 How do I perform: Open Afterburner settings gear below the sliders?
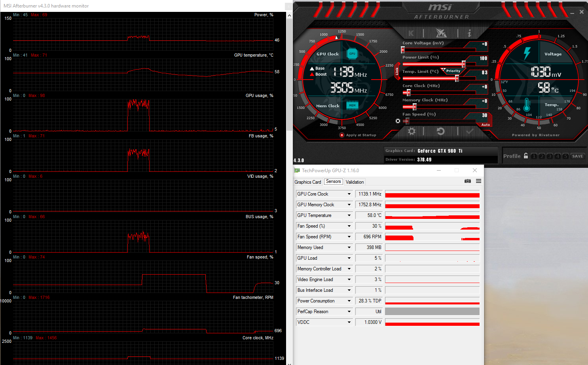pos(412,131)
